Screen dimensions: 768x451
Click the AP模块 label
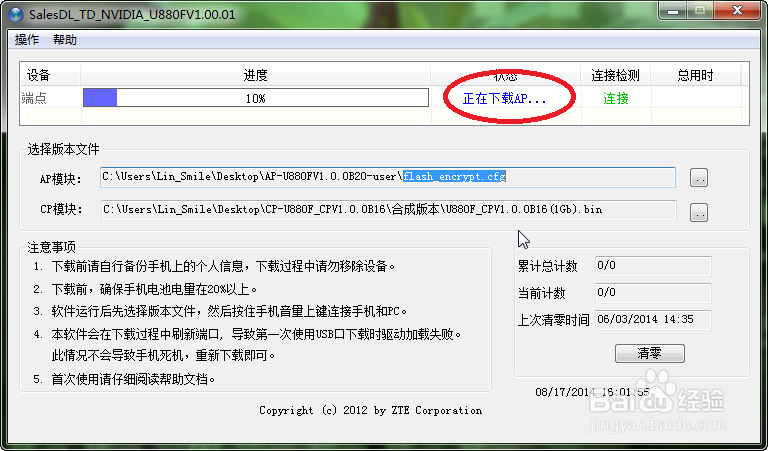point(61,179)
